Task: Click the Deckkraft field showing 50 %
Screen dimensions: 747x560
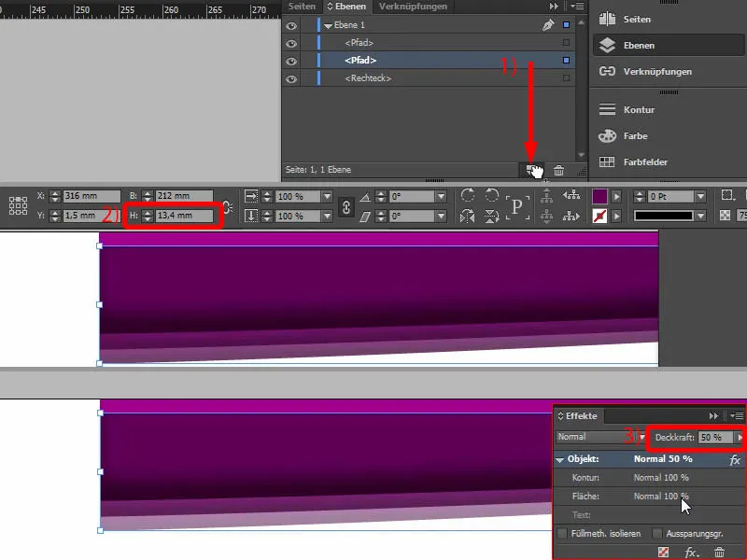Action: [x=716, y=437]
